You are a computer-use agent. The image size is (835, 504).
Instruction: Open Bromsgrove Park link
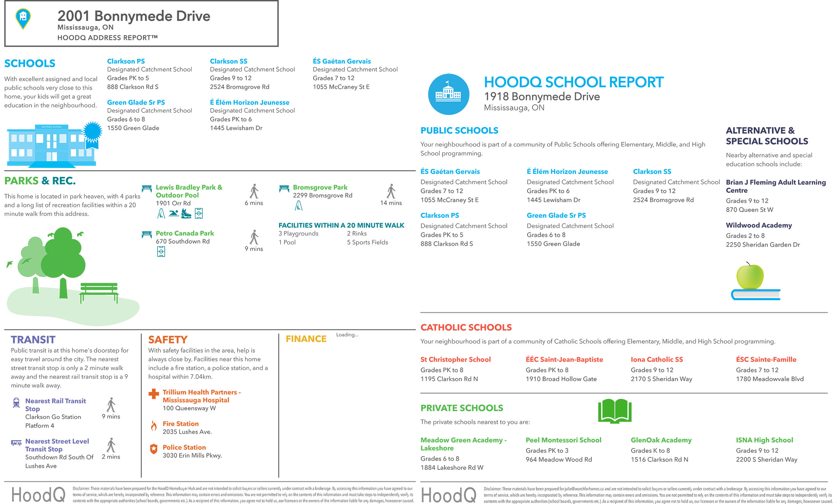coord(320,187)
